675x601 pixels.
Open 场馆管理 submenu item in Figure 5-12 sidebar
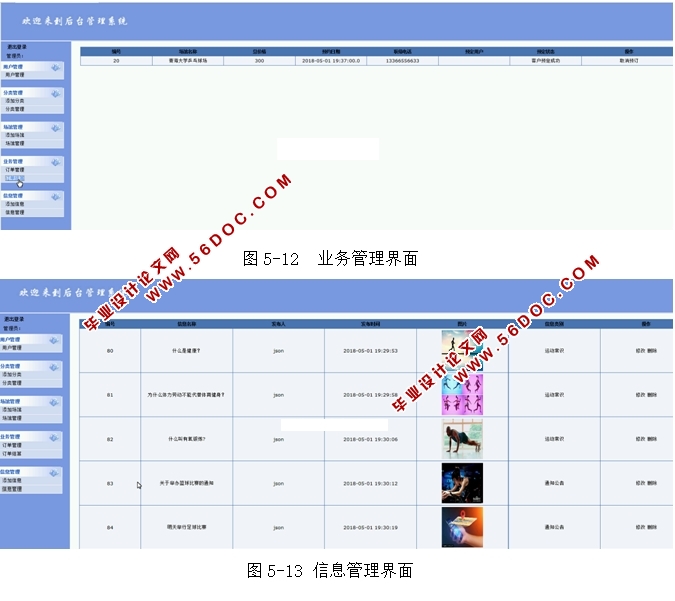15,143
